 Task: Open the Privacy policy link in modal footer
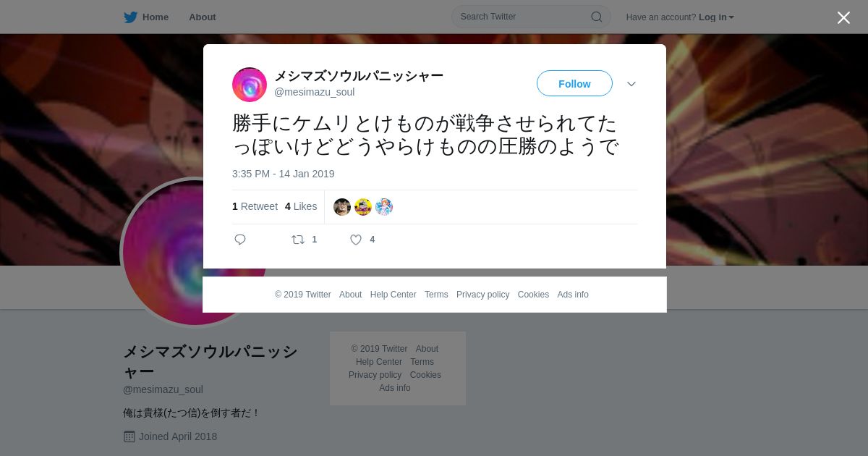[x=482, y=295]
